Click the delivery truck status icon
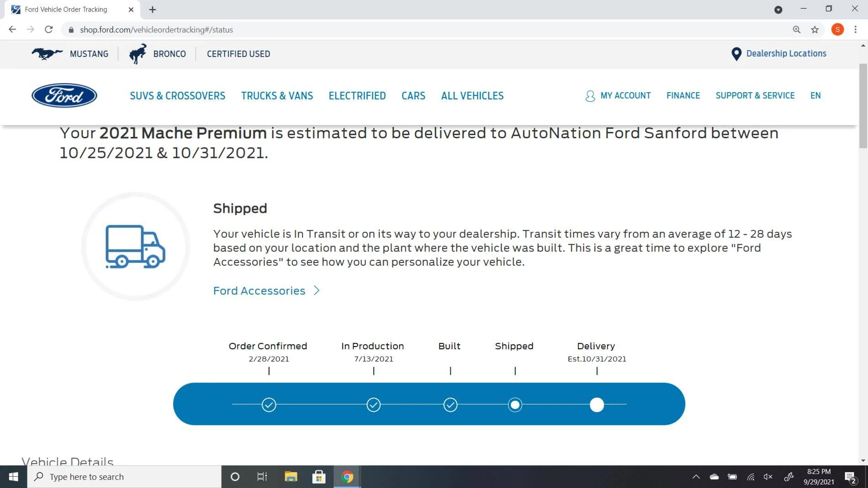Image resolution: width=868 pixels, height=488 pixels. (x=135, y=247)
